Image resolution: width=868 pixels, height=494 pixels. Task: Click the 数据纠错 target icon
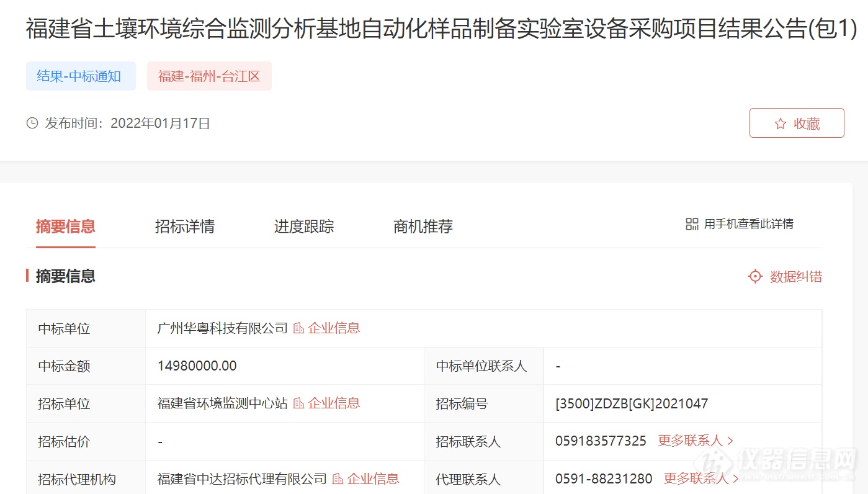(755, 276)
